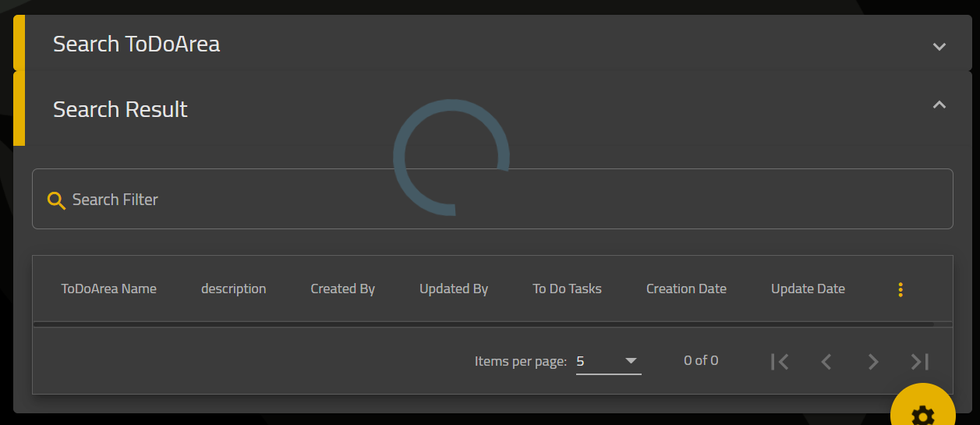Go to last page of results
Image resolution: width=980 pixels, height=425 pixels.
920,361
